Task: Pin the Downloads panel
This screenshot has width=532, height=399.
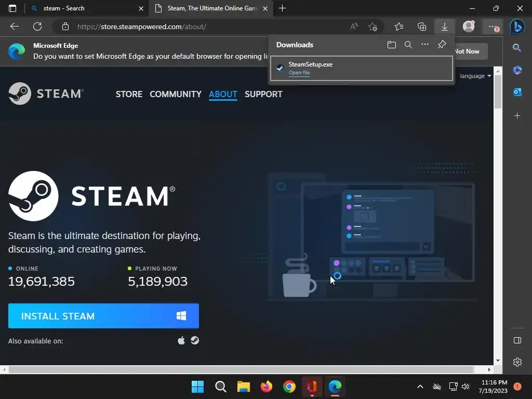Action: point(442,45)
